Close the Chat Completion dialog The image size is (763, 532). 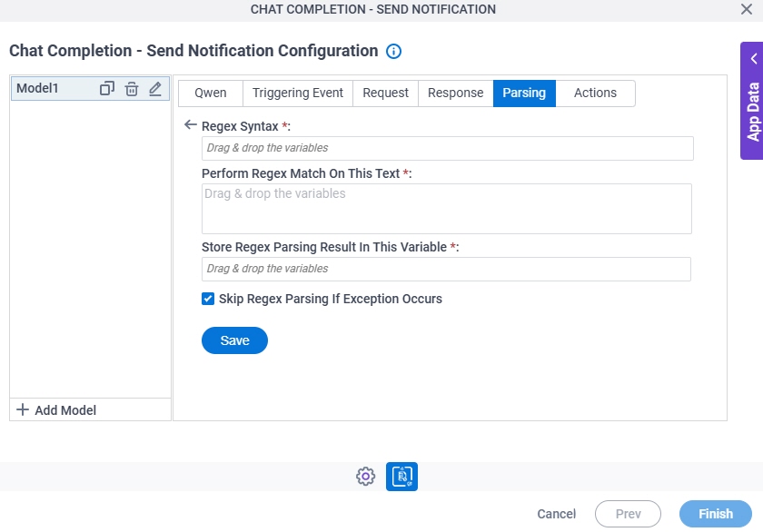click(x=747, y=9)
